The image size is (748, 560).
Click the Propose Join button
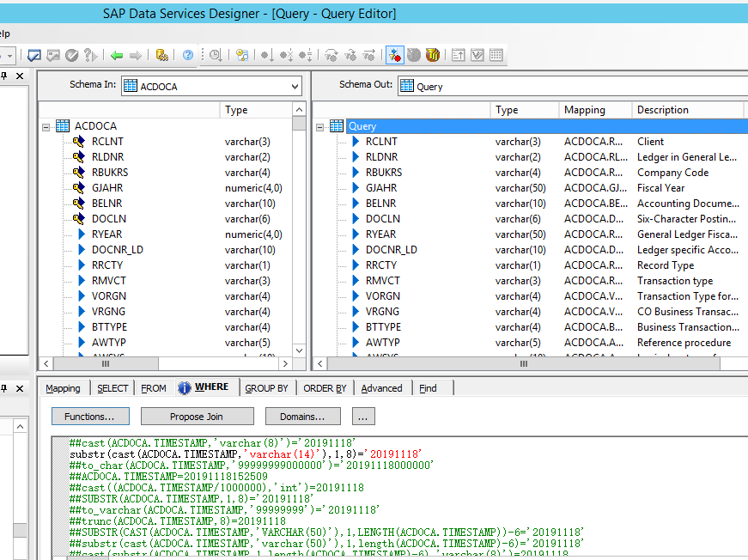point(197,416)
